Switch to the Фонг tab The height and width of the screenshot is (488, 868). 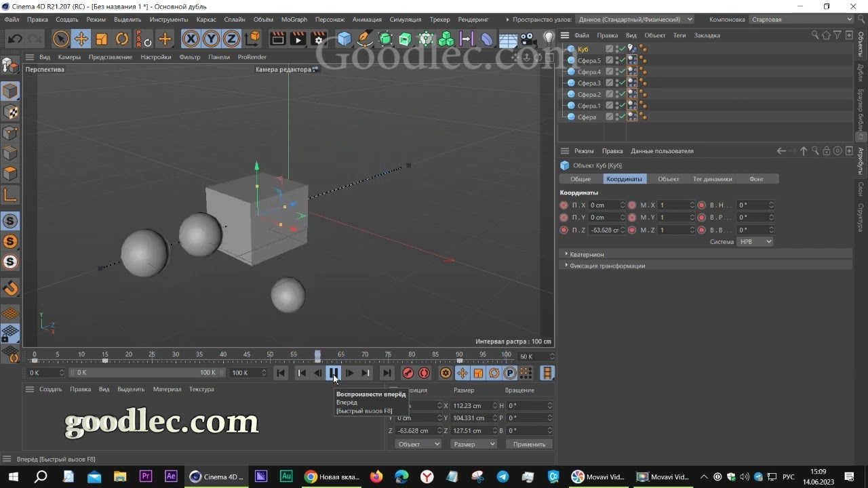(x=756, y=179)
